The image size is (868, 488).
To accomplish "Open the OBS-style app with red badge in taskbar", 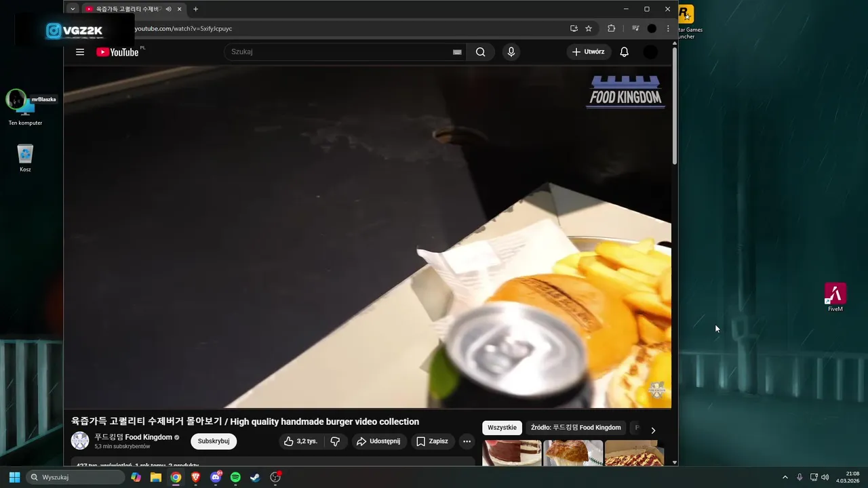I will [275, 477].
